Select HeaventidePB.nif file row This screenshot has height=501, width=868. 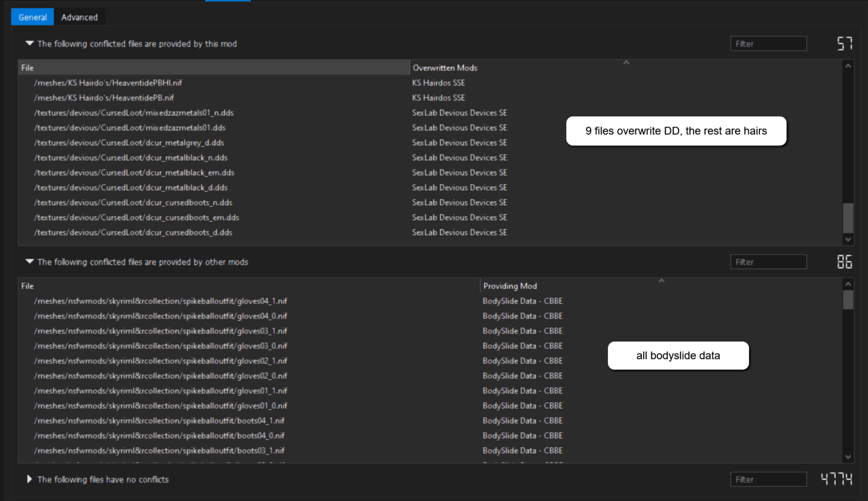click(x=430, y=97)
